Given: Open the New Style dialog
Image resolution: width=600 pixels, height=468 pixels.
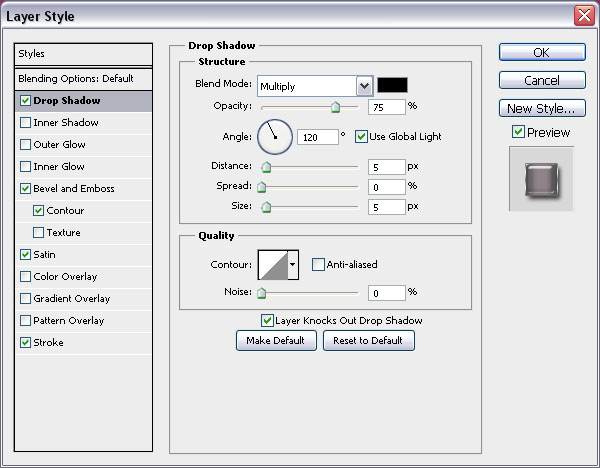Looking at the screenshot, I should tap(542, 108).
